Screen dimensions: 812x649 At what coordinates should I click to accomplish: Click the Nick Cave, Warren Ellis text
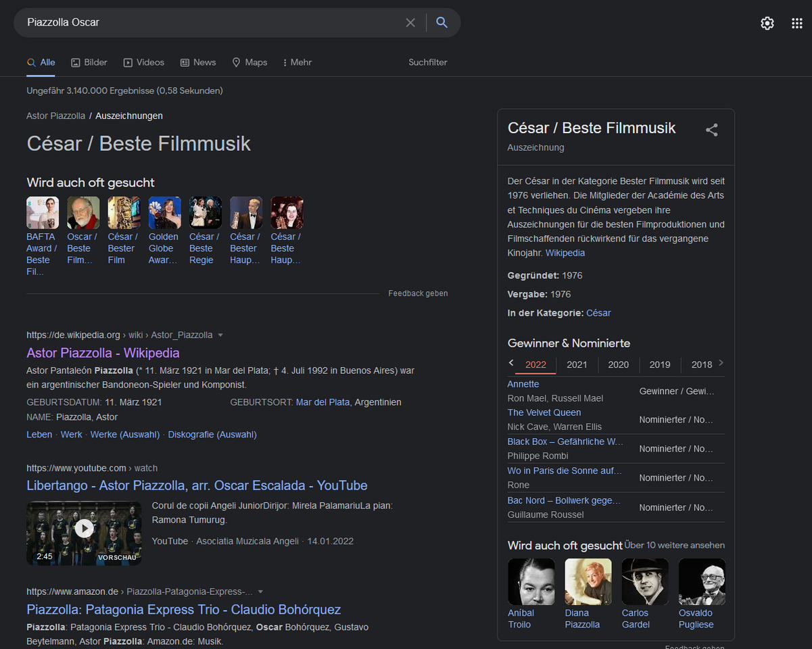click(x=554, y=427)
